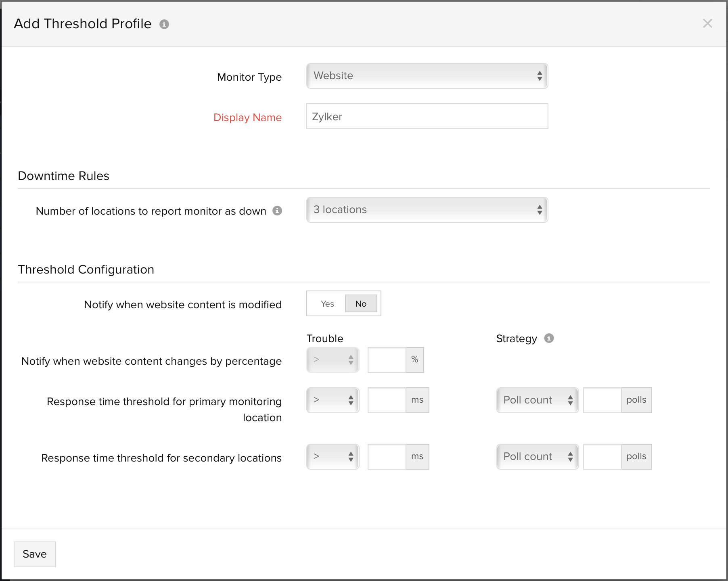
Task: Click the Monitor Type label
Action: 249,77
